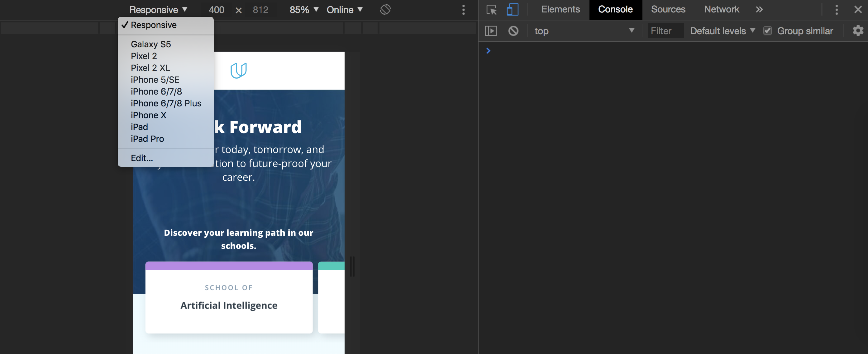Click the Console filter input field
The width and height of the screenshot is (868, 354).
[665, 31]
